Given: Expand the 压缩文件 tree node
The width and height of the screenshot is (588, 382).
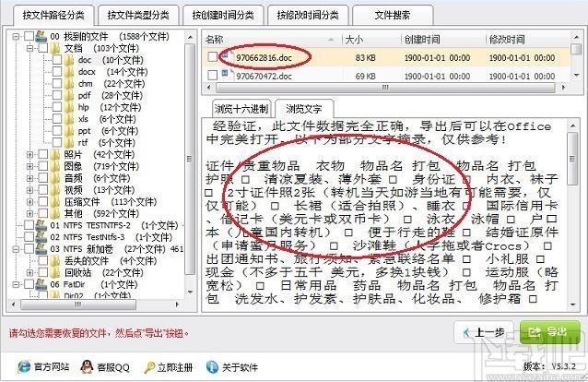Looking at the screenshot, I should 30,201.
